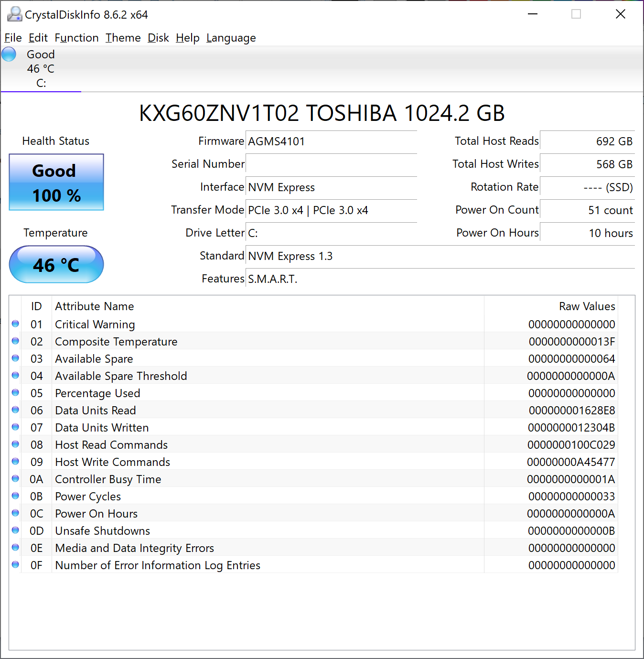Click the Percentage Used status dot
This screenshot has width=644, height=659.
tap(15, 392)
